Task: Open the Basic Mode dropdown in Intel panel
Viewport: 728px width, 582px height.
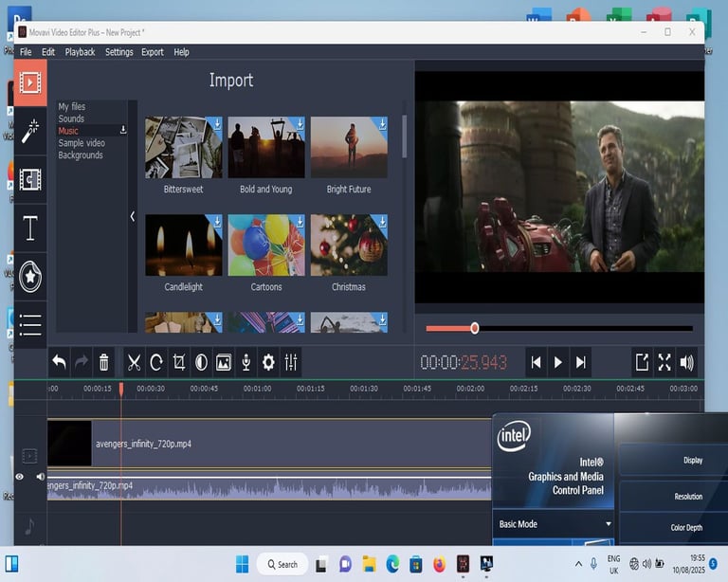Action: point(555,524)
